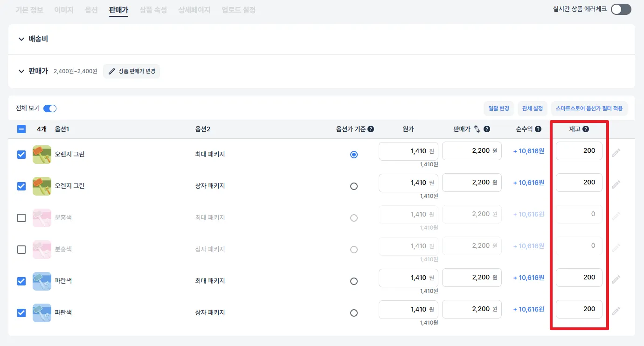Click 재고 field for 파란색 최대 패키지
This screenshot has height=346, width=644.
tap(579, 278)
